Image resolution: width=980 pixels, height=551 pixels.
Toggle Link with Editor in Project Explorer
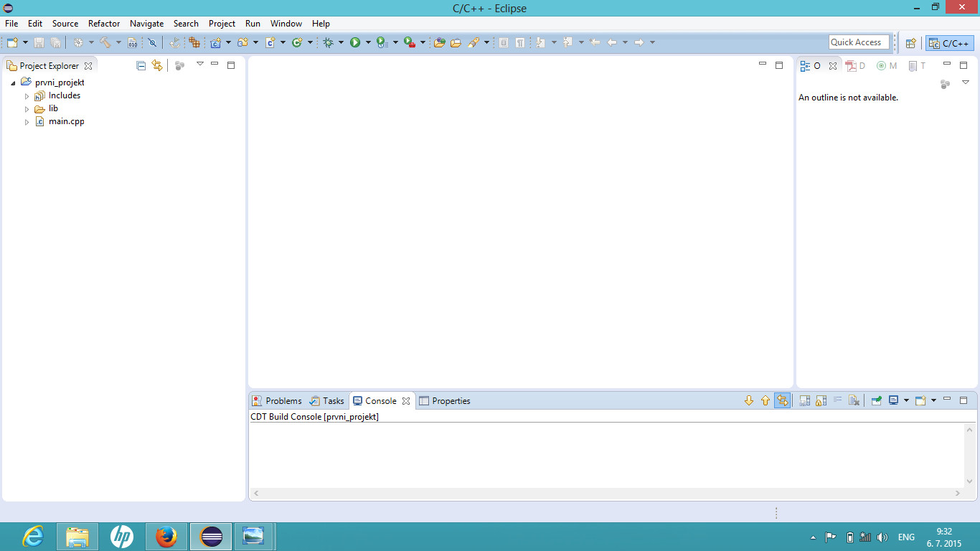click(157, 65)
